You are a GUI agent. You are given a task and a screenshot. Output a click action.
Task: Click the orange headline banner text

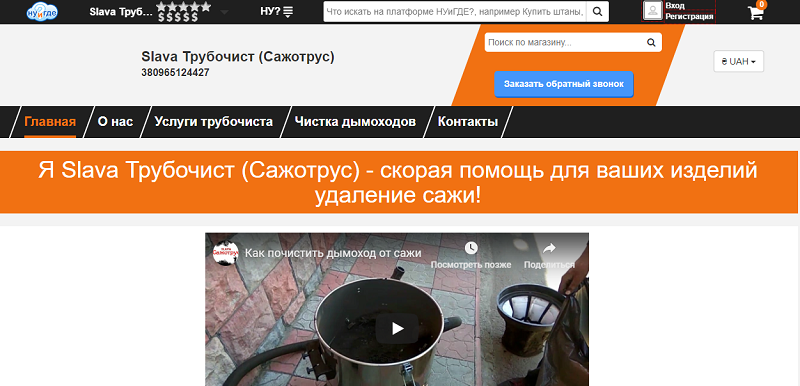(x=398, y=182)
